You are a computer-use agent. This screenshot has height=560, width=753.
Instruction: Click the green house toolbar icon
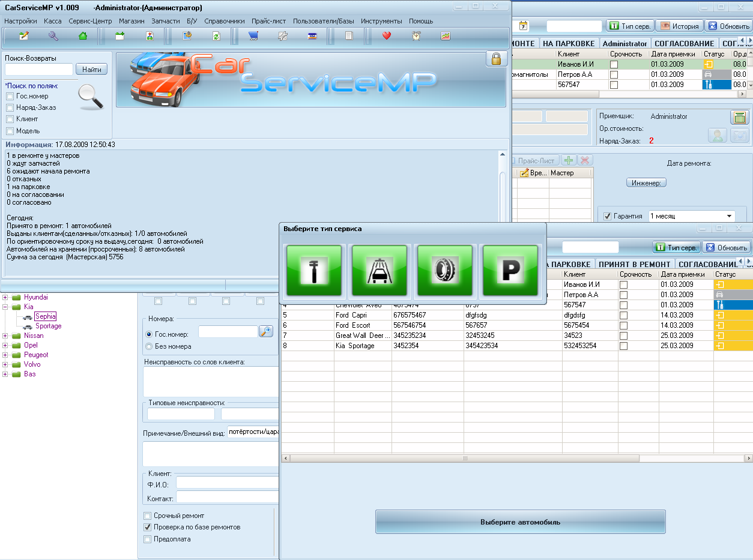pyautogui.click(x=83, y=36)
